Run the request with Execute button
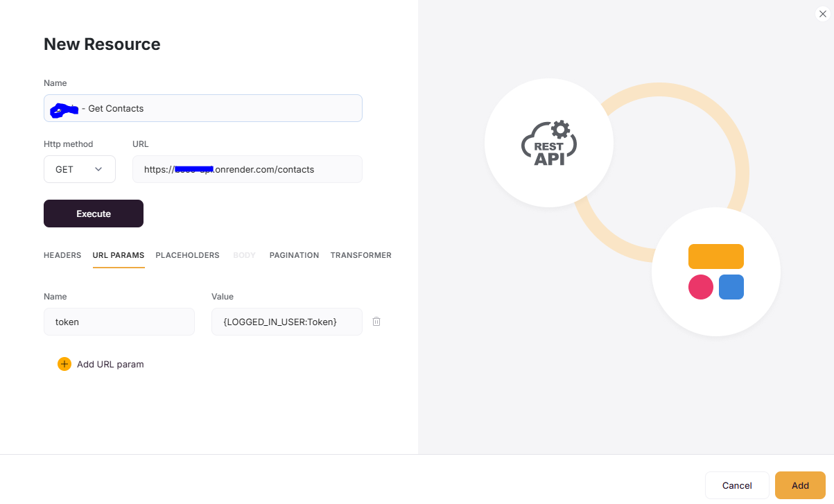The height and width of the screenshot is (504, 834). pyautogui.click(x=94, y=214)
